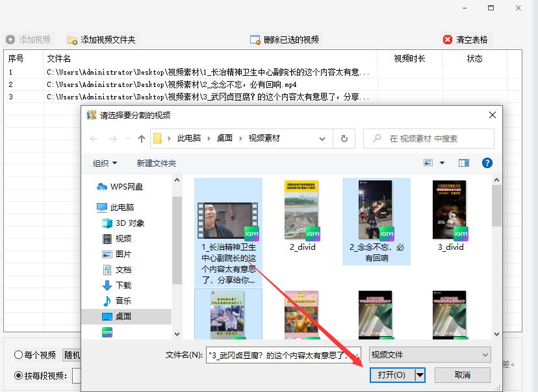Click the up one level arrow
This screenshot has width=538, height=392.
[140, 138]
